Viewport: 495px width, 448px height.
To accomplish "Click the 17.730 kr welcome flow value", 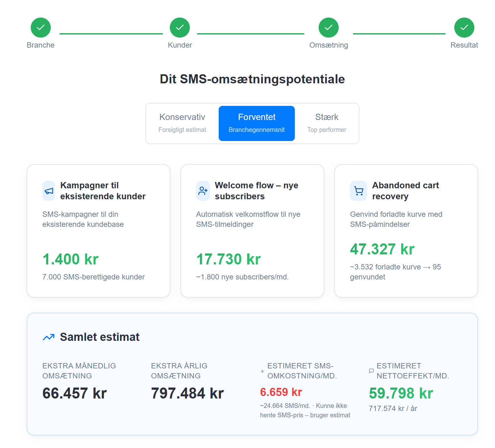I will click(228, 259).
